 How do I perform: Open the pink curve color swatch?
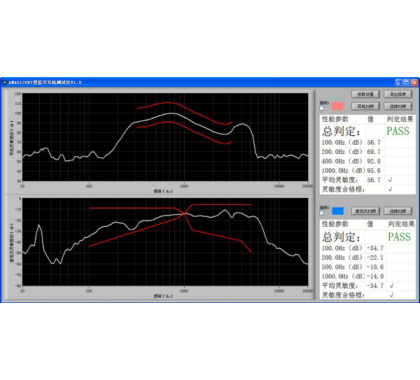point(337,106)
